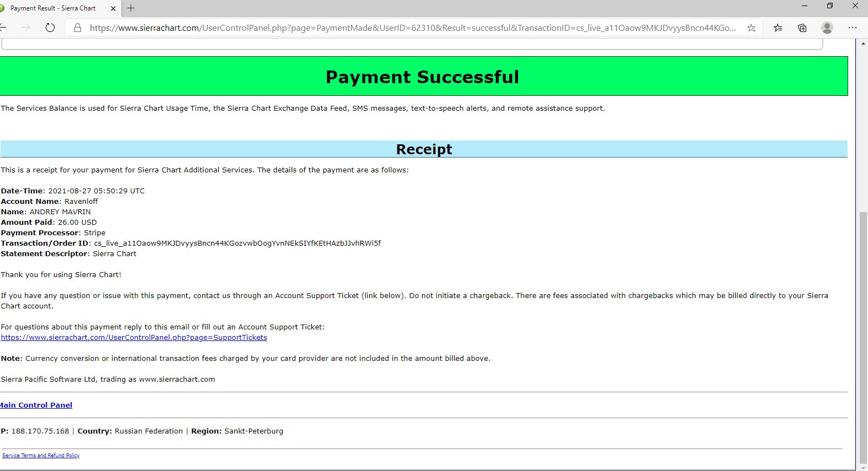Open the browser profile avatar

tap(827, 28)
